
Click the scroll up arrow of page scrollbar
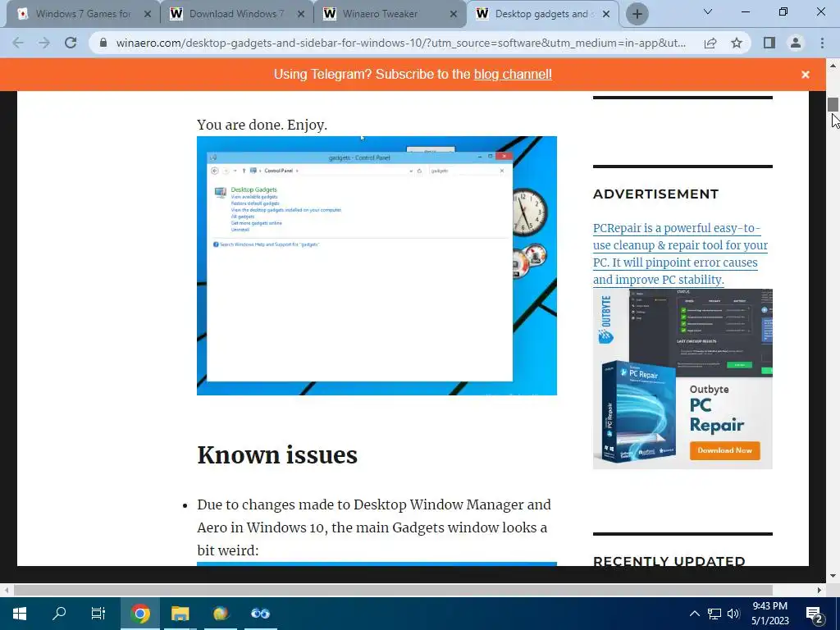(833, 66)
